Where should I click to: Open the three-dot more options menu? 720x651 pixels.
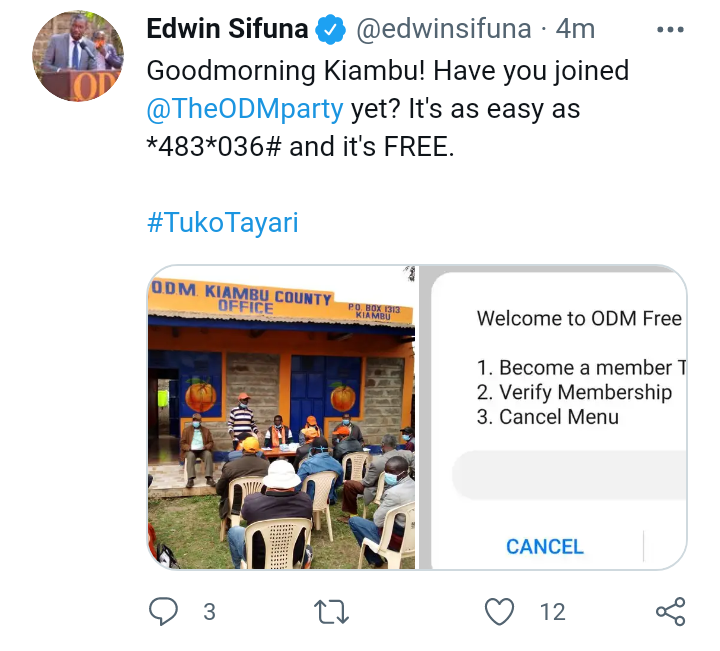[x=670, y=30]
